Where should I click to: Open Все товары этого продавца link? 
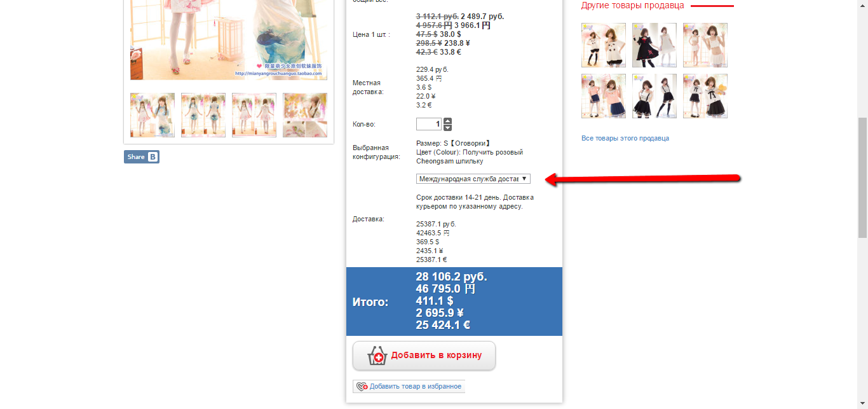click(625, 138)
